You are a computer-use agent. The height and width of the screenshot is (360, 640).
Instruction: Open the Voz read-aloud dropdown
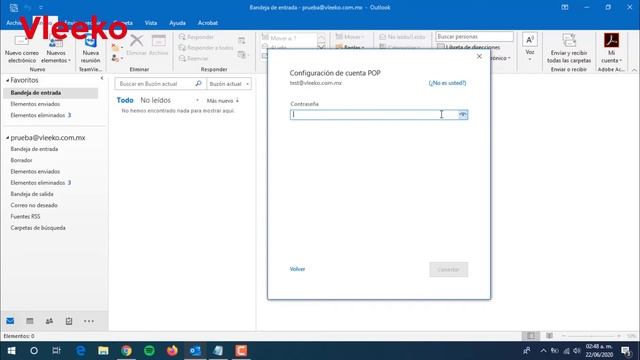pyautogui.click(x=530, y=47)
